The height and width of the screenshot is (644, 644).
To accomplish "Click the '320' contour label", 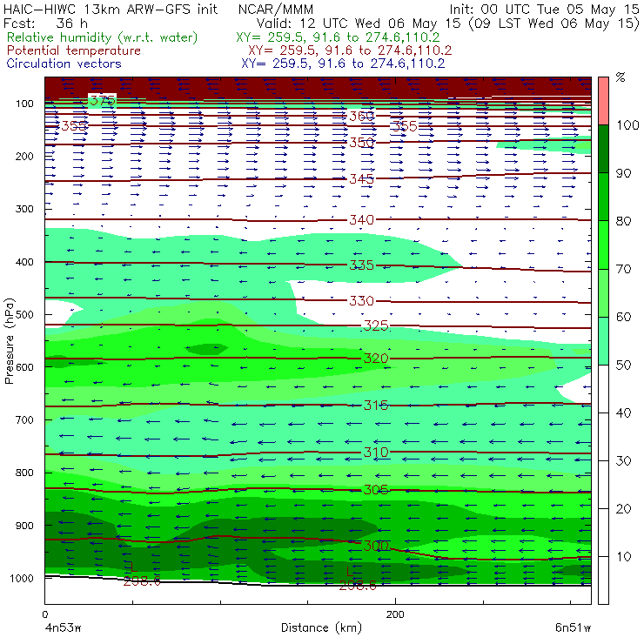I will click(x=376, y=359).
